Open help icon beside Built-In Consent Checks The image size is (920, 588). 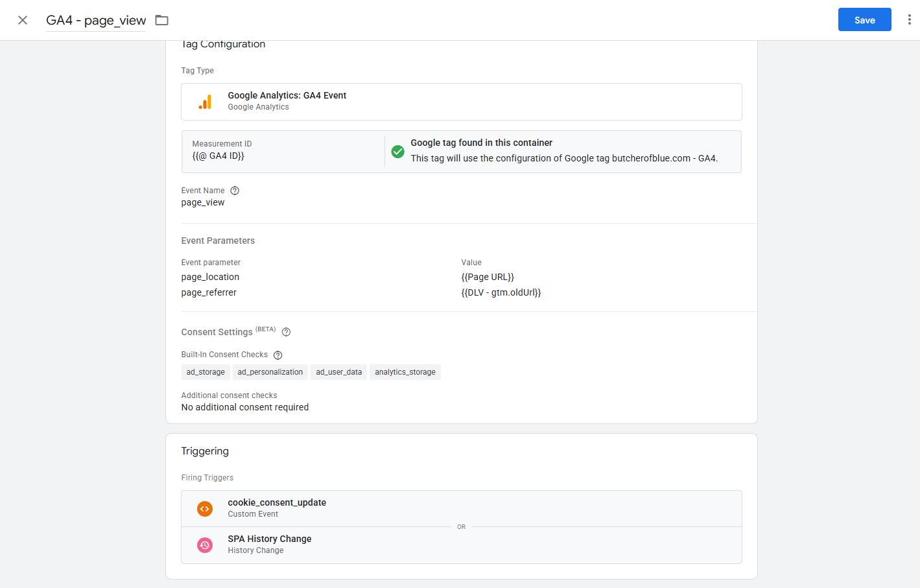click(x=277, y=355)
